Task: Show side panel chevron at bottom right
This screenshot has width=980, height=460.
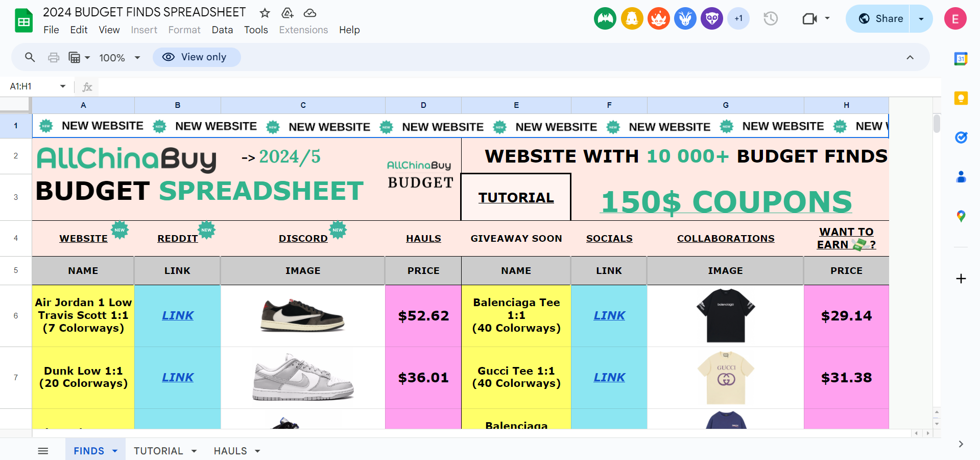Action: pyautogui.click(x=961, y=444)
